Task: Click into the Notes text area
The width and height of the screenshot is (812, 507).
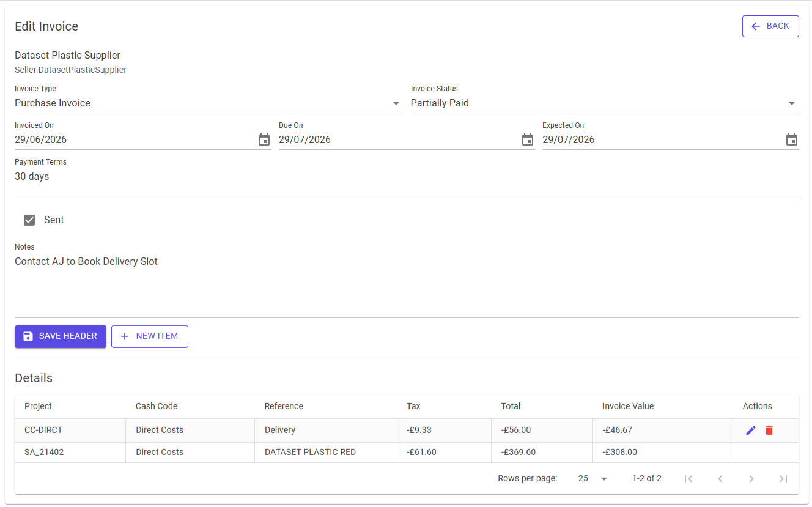Action: [x=407, y=284]
